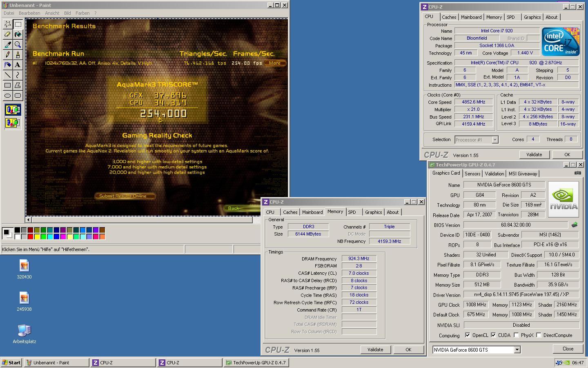The width and height of the screenshot is (588, 368).
Task: Select the Magnifier tool in Paint
Action: click(18, 45)
